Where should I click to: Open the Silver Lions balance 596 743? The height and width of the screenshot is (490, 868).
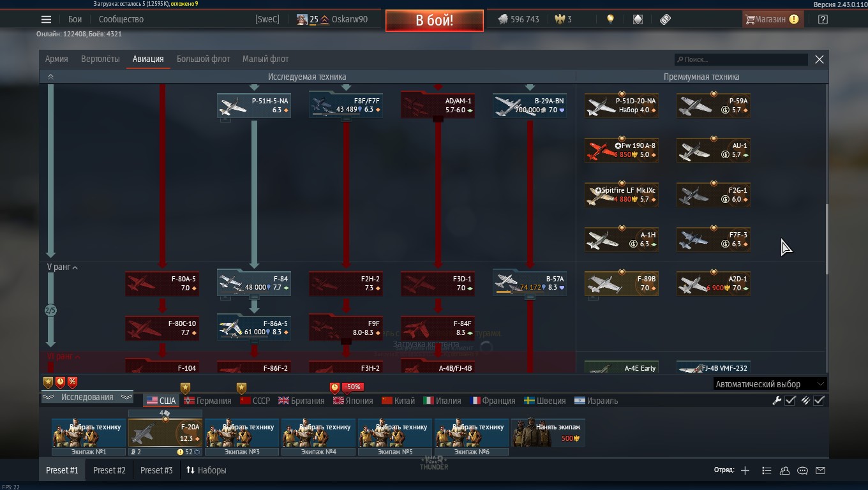coord(518,19)
